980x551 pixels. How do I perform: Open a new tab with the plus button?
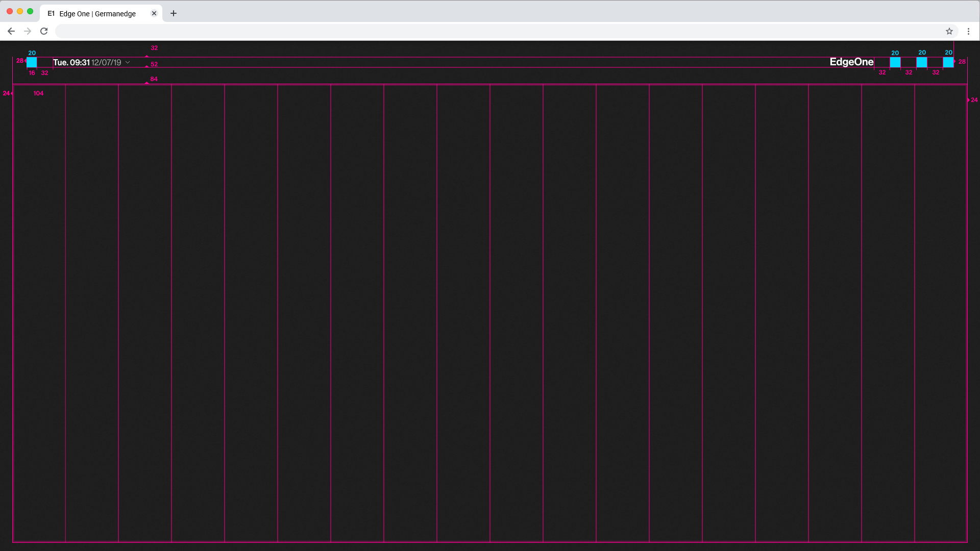(174, 13)
